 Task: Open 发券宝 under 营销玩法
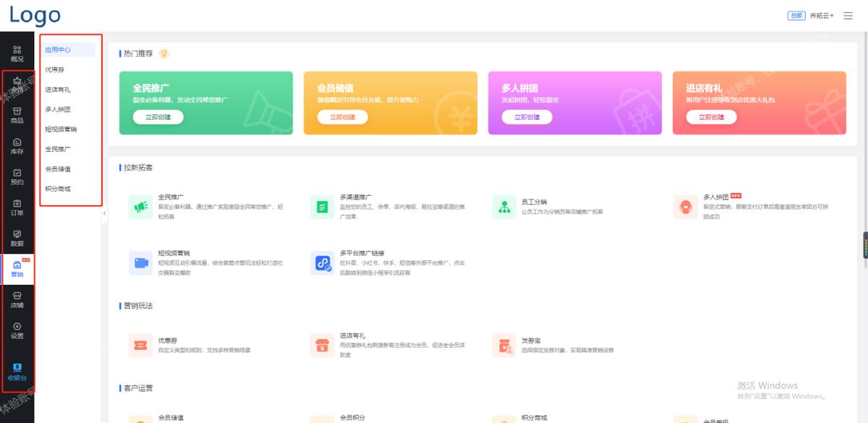click(x=504, y=346)
